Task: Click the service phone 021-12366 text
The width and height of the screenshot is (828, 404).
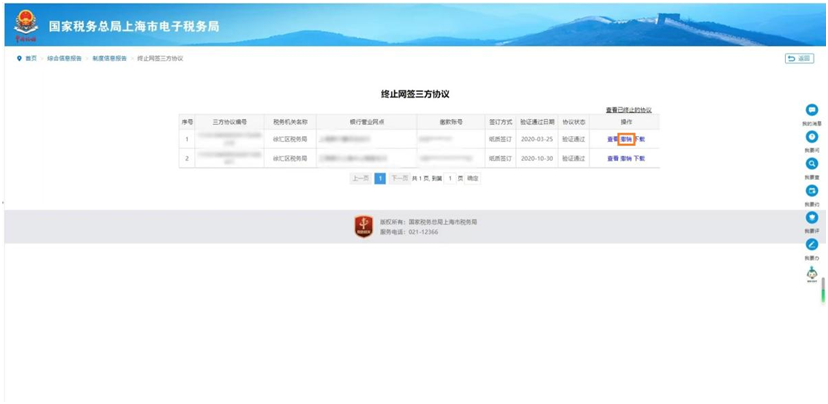Action: coord(423,232)
